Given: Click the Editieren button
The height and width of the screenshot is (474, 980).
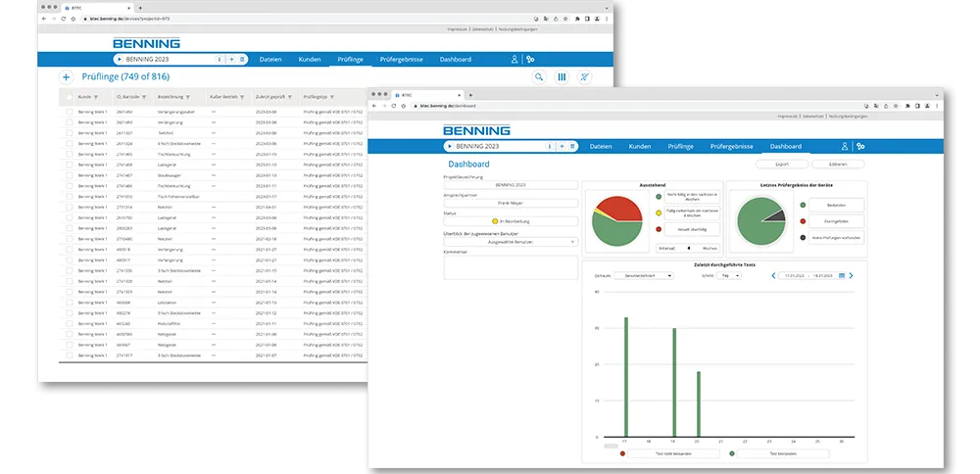Looking at the screenshot, I should tap(838, 165).
